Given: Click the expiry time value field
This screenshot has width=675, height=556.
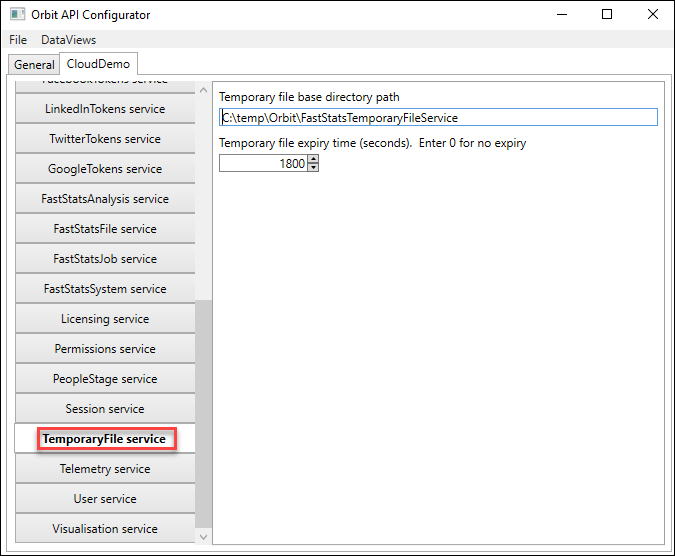Looking at the screenshot, I should 263,164.
